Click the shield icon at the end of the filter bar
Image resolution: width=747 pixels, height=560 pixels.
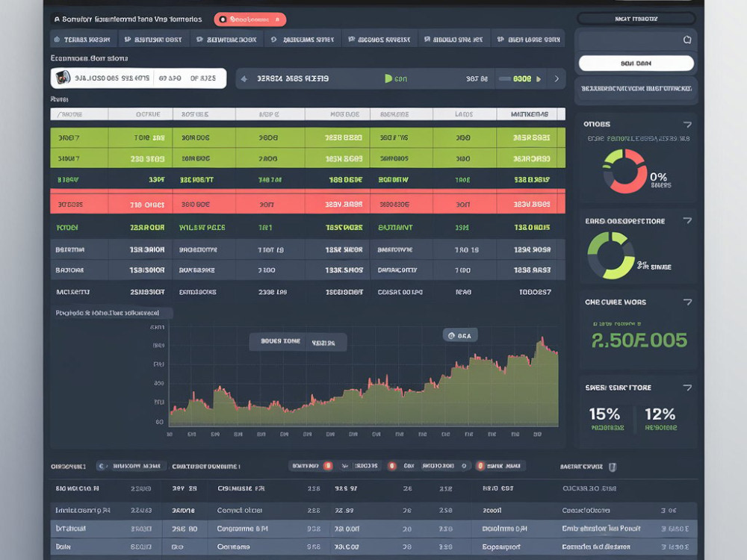(x=613, y=467)
